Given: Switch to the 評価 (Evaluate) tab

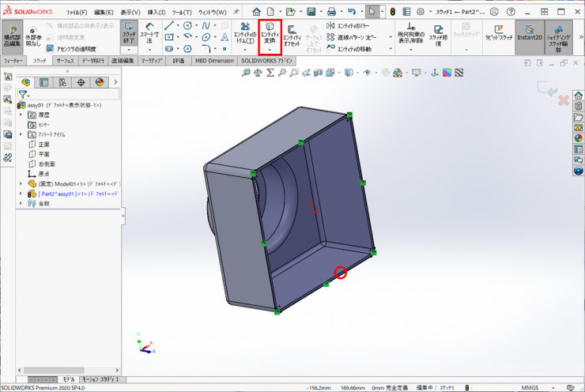Looking at the screenshot, I should pyautogui.click(x=178, y=60).
